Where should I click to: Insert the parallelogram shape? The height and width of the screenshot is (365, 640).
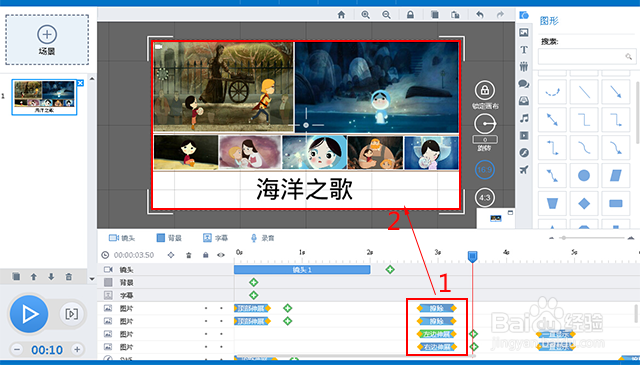pos(616,176)
